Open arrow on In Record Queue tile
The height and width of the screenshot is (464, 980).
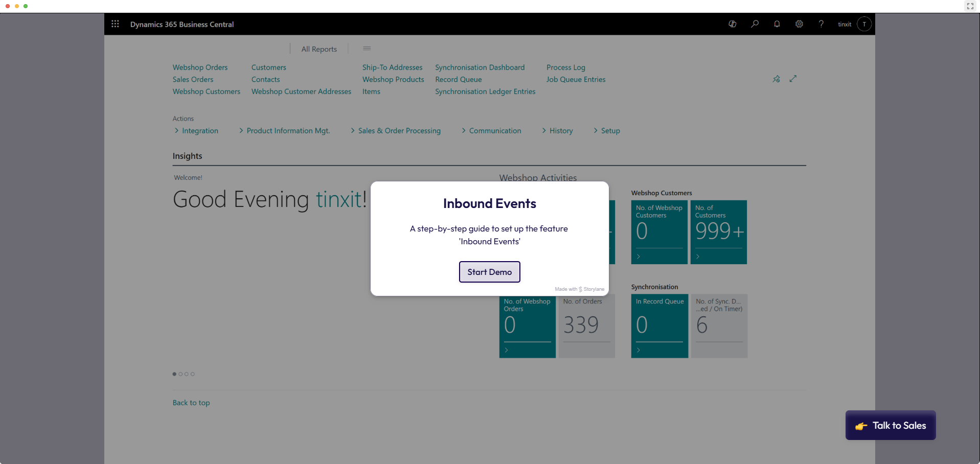point(639,350)
